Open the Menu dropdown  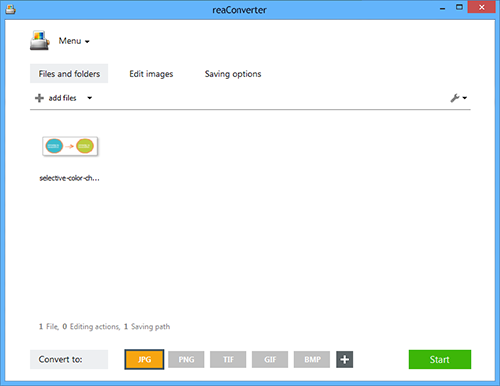point(74,41)
